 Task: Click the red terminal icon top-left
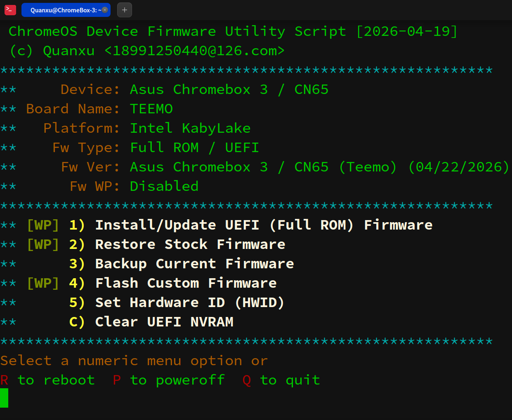coord(10,10)
